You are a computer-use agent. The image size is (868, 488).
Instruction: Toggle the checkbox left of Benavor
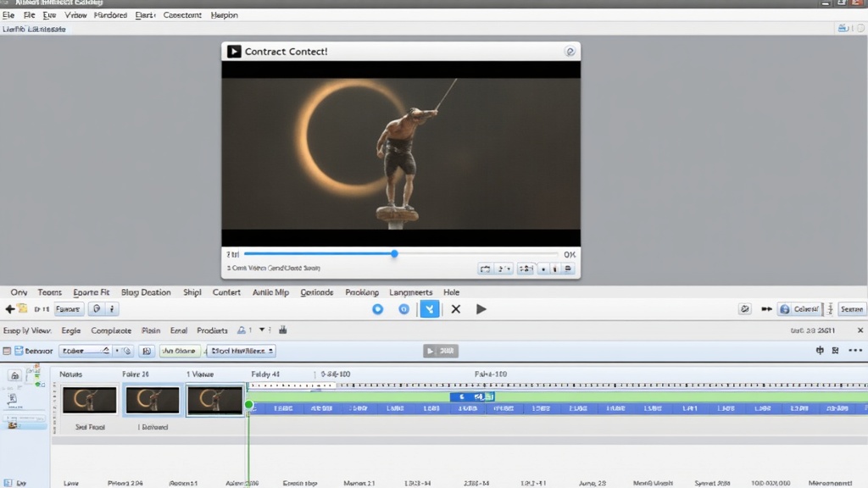(7, 351)
